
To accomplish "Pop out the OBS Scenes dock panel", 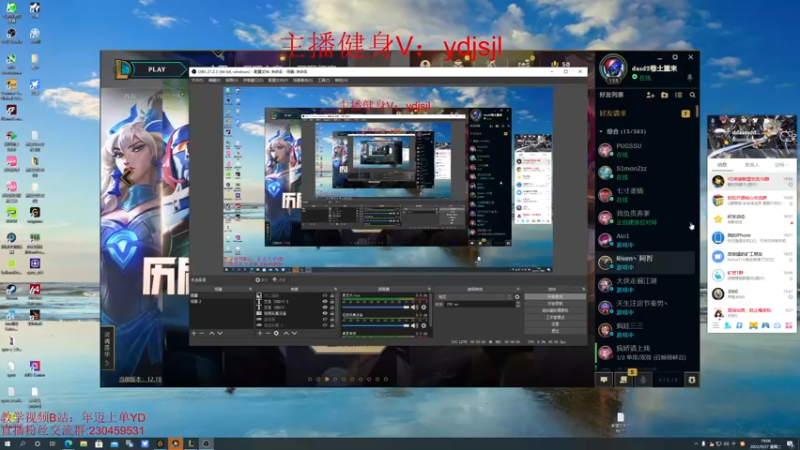I will click(x=251, y=289).
